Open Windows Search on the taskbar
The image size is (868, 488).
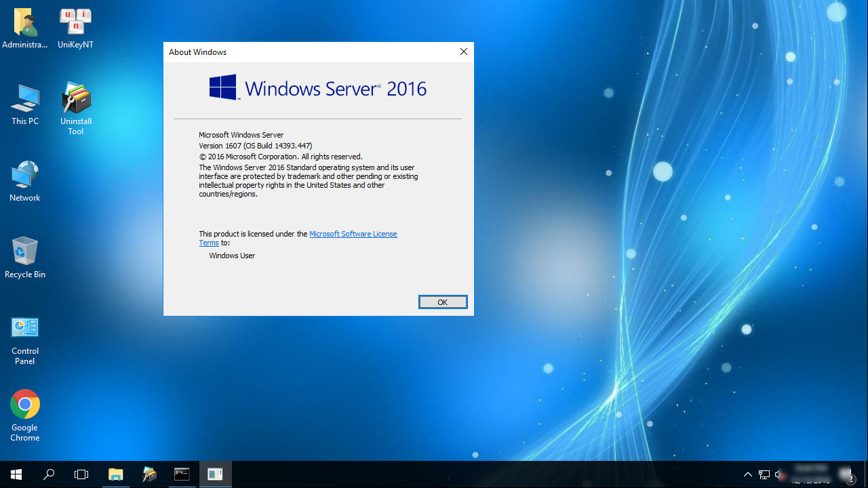(48, 474)
